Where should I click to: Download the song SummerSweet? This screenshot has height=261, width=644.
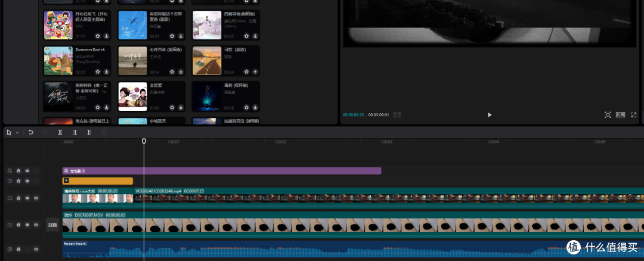click(x=106, y=72)
